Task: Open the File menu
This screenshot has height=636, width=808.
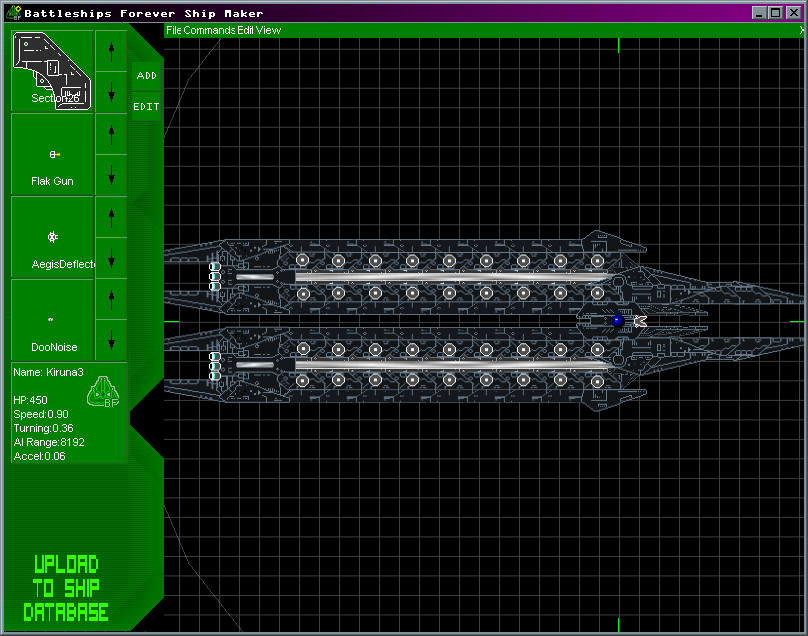Action: click(x=174, y=30)
